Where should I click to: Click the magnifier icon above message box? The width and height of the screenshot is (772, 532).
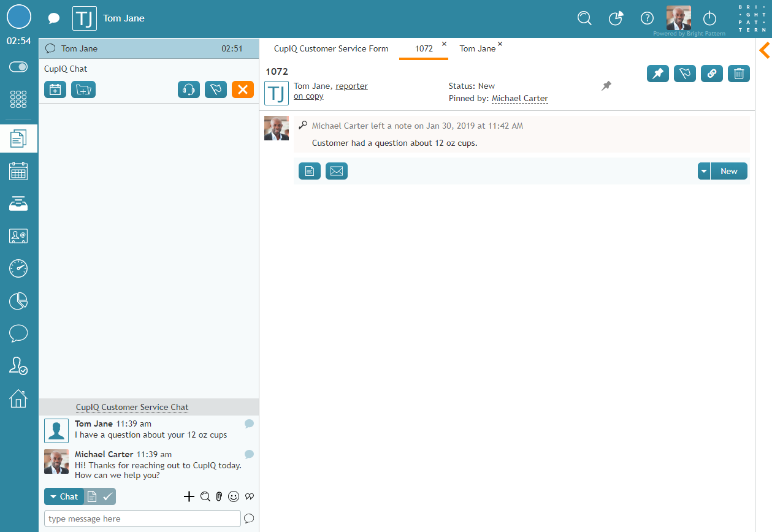pos(205,496)
